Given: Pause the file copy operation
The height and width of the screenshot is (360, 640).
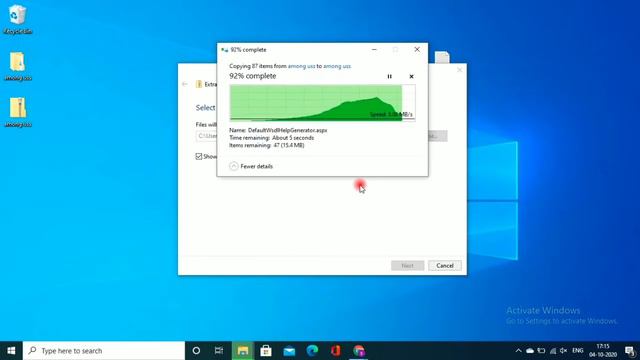Looking at the screenshot, I should tap(389, 76).
